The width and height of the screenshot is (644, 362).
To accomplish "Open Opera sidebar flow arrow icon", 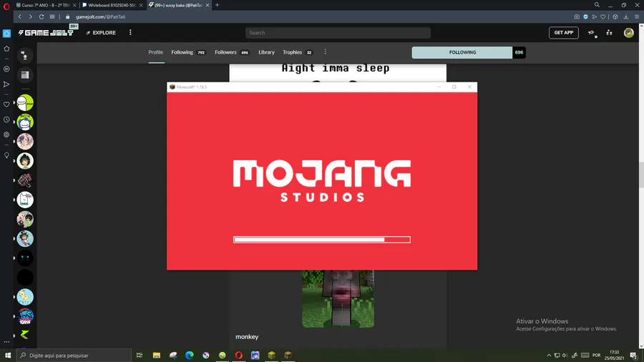I will (x=6, y=84).
